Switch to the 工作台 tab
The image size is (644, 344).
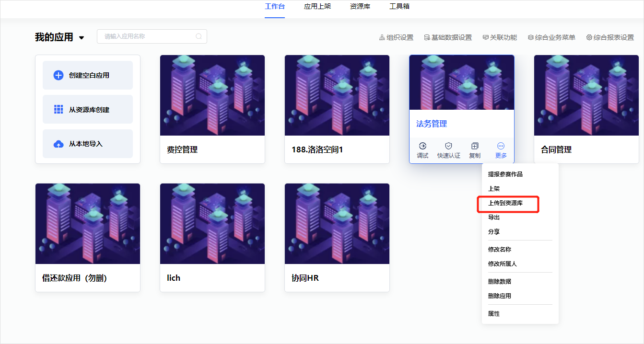275,7
